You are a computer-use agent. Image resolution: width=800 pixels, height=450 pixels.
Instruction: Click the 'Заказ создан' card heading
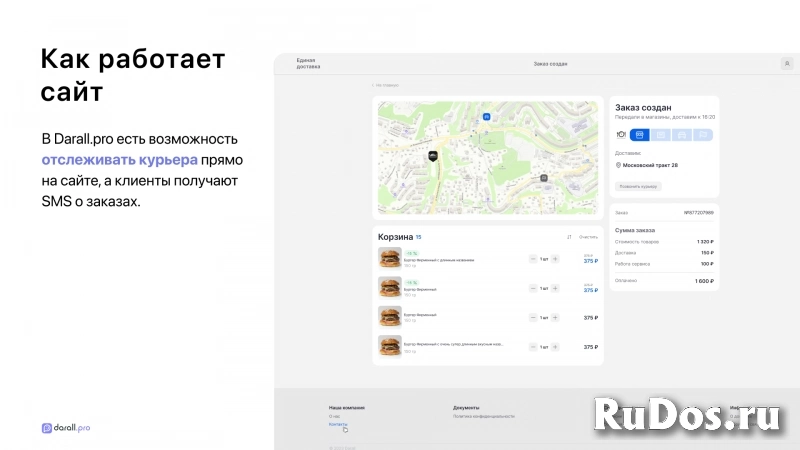coord(643,108)
